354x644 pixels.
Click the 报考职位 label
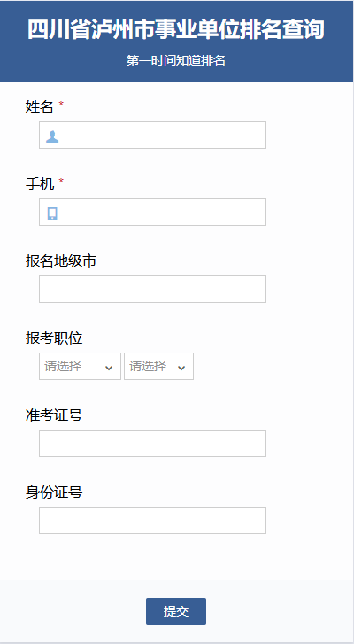click(x=54, y=338)
